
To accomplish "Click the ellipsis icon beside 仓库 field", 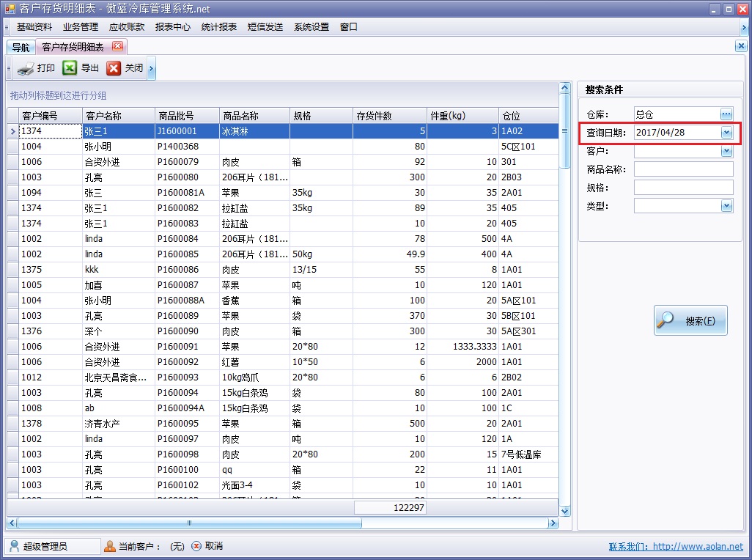I will 726,114.
